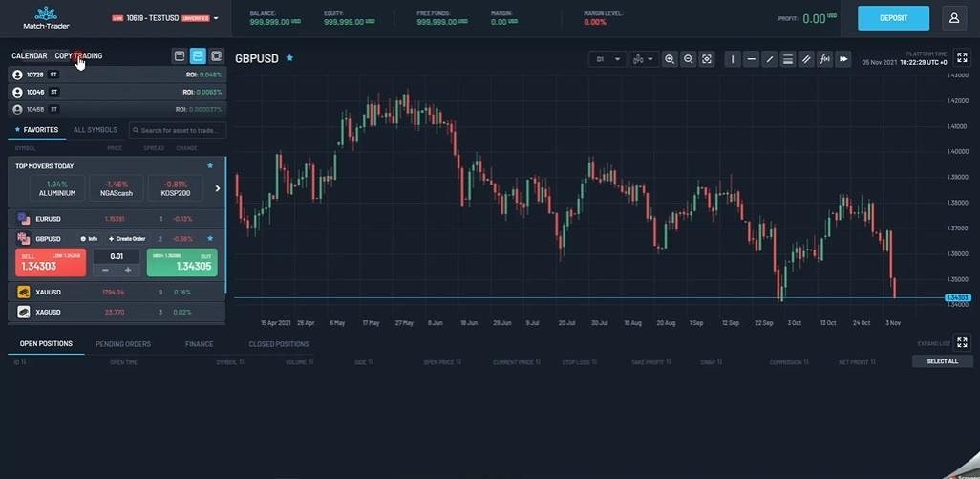Open the Copy Trading tab

click(78, 55)
